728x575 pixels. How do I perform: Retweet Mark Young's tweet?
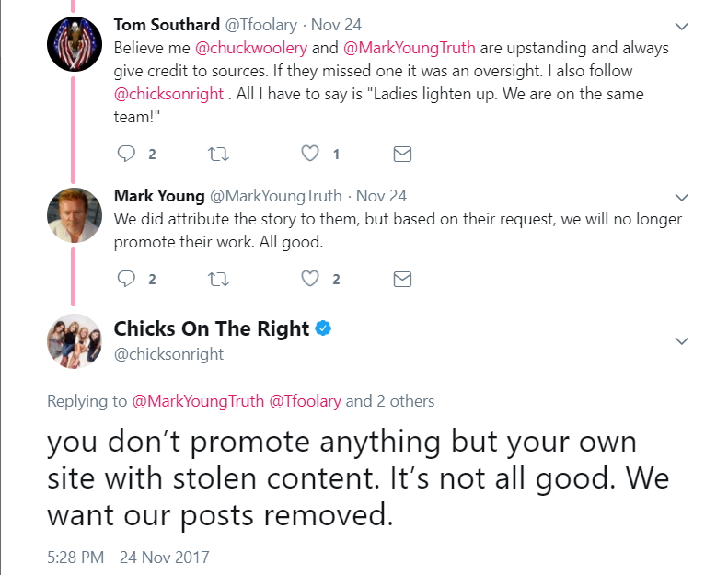coord(218,279)
